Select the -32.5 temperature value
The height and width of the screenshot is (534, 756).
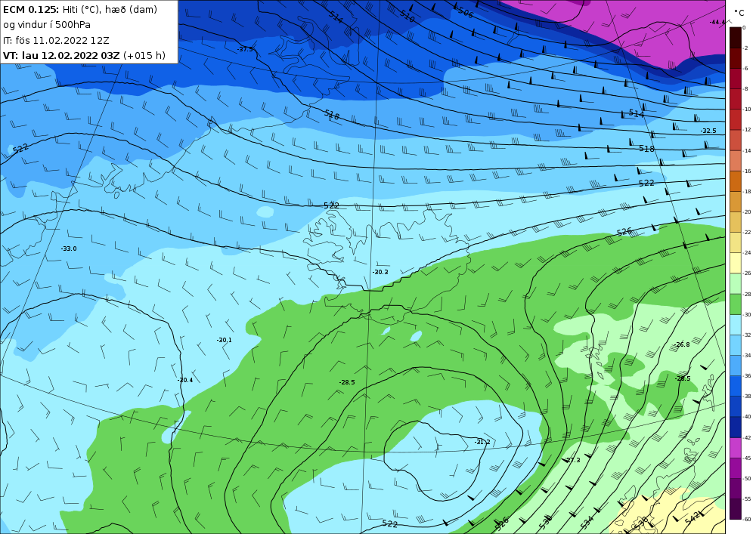[708, 131]
